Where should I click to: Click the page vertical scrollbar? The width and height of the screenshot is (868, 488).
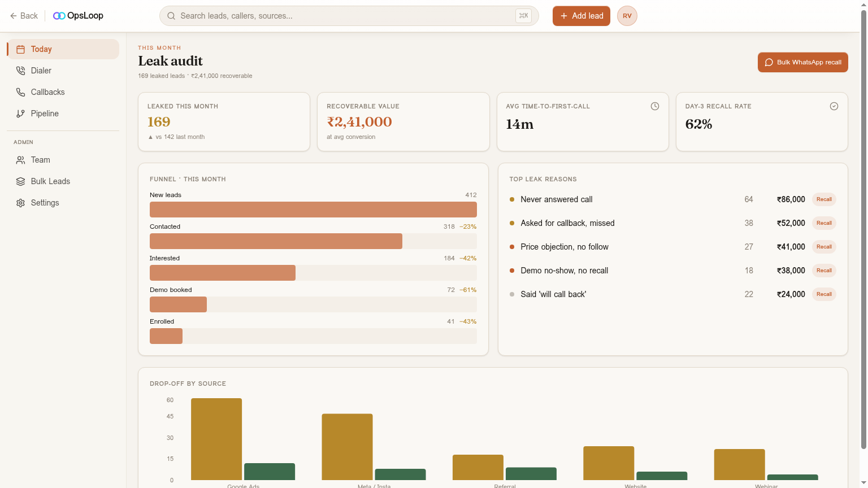[863, 229]
